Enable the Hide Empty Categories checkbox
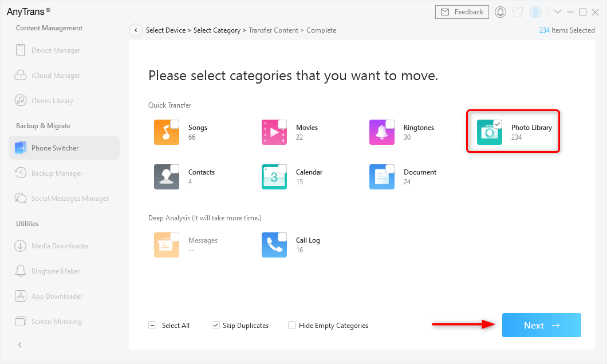Image resolution: width=607 pixels, height=364 pixels. click(292, 326)
